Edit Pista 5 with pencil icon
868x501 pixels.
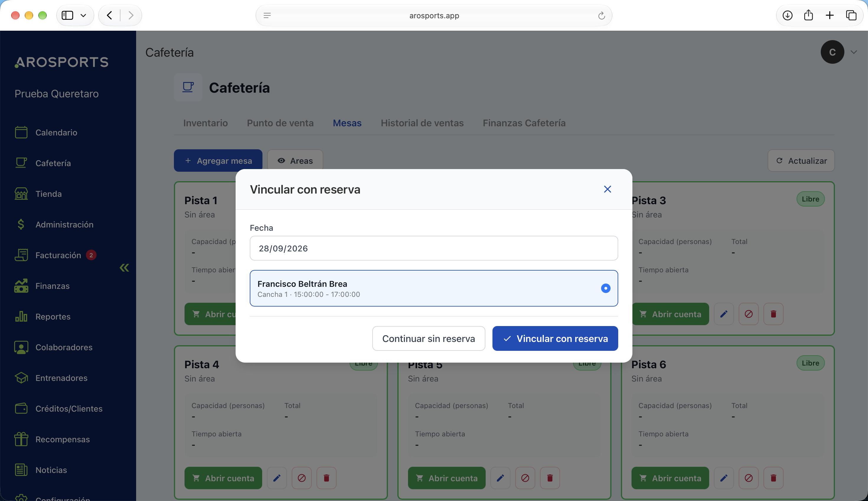(x=500, y=478)
